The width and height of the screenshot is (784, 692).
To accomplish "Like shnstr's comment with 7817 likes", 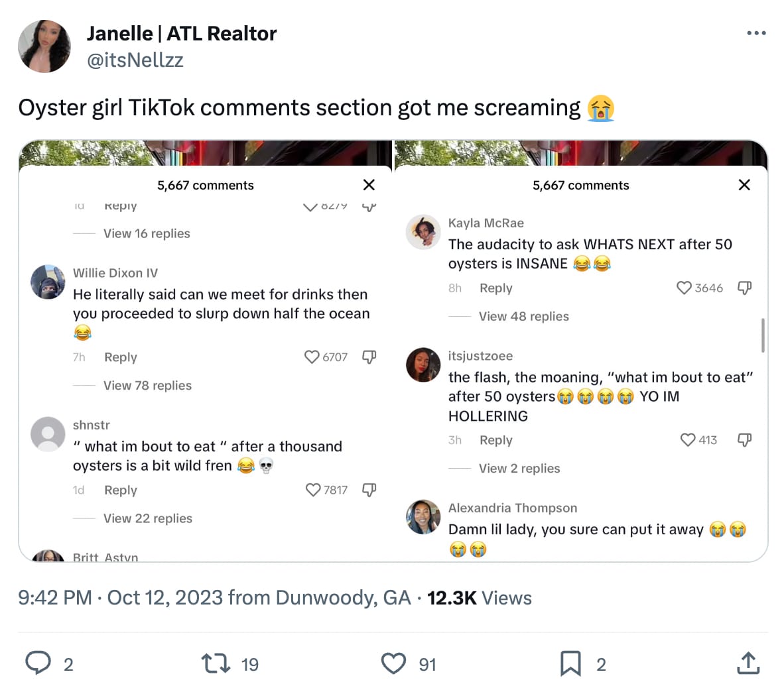I will (x=313, y=490).
